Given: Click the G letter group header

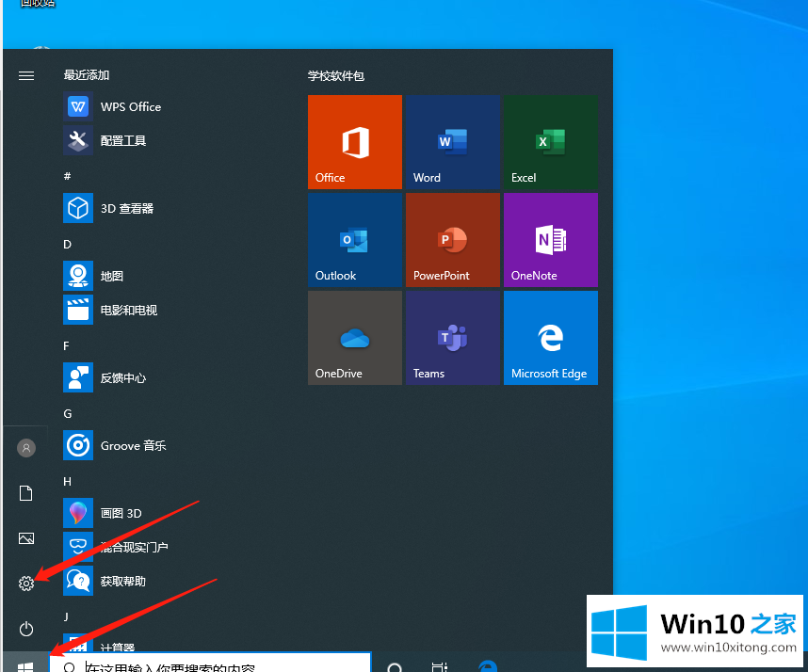Looking at the screenshot, I should [68, 413].
